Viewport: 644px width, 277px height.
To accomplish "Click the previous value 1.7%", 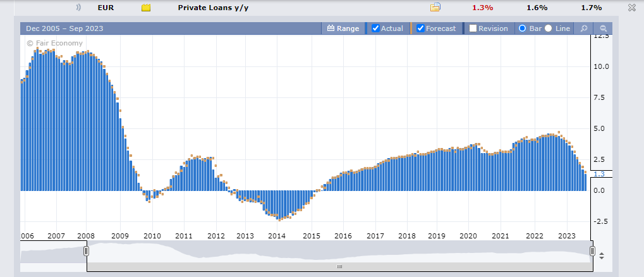I will pyautogui.click(x=592, y=8).
